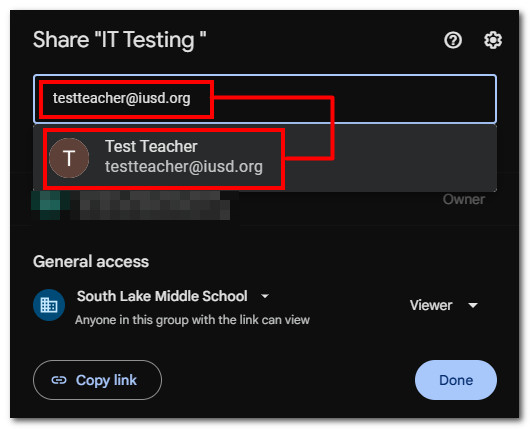Open the Viewer permission dropdown label
Screen dimensions: 530x429
[x=431, y=305]
